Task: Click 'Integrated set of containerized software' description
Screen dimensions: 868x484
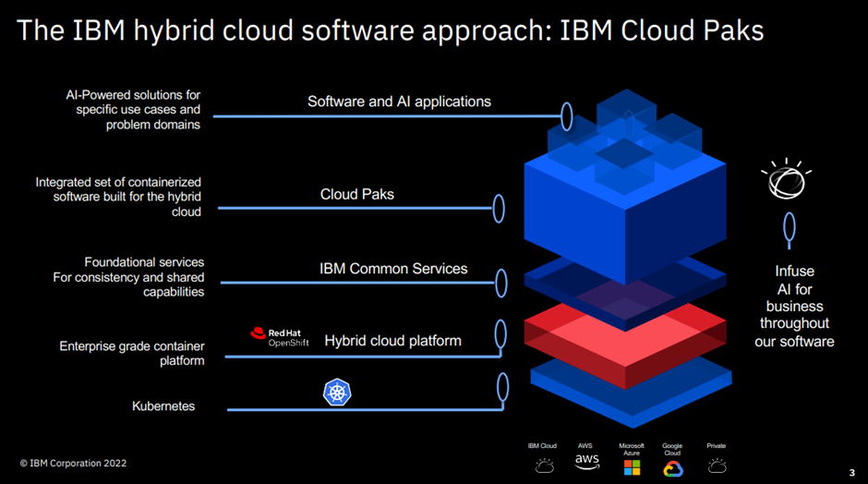Action: [x=118, y=197]
